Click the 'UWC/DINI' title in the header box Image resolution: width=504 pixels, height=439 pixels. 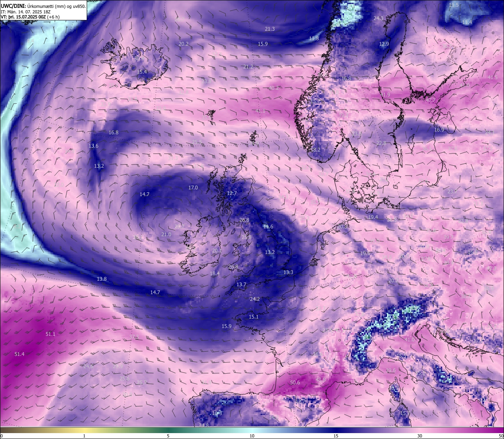[x=13, y=6]
